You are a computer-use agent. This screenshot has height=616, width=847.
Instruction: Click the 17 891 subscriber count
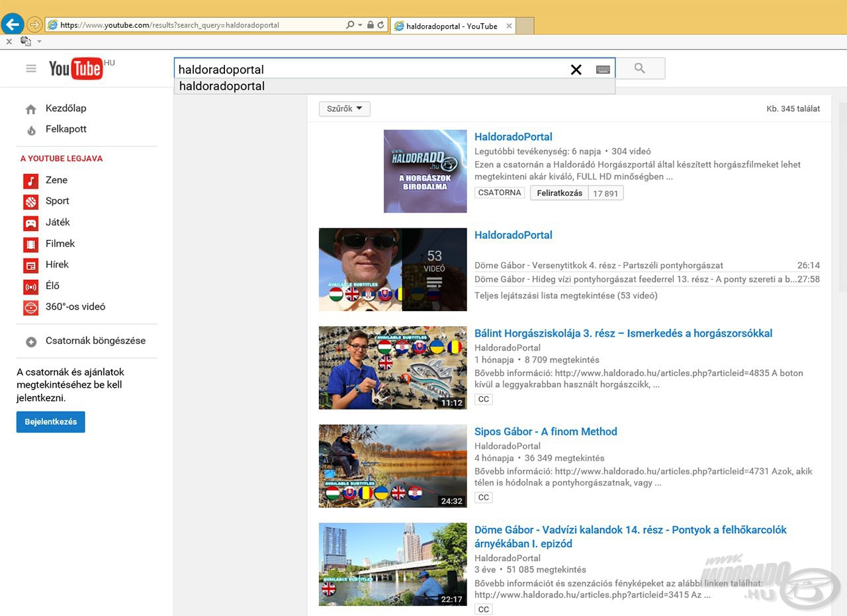pos(605,193)
